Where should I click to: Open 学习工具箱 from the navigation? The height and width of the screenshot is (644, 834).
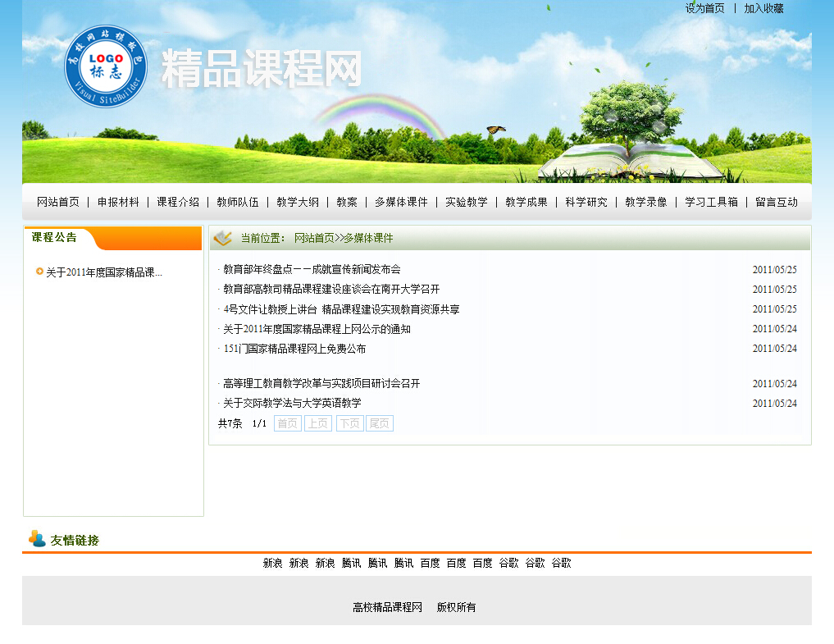pos(712,202)
